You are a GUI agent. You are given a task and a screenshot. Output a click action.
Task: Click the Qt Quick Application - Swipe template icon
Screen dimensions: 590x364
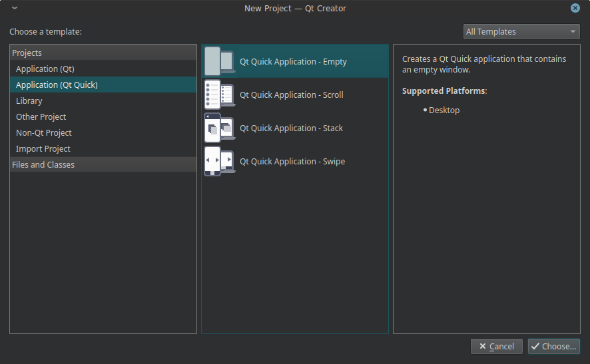(220, 161)
